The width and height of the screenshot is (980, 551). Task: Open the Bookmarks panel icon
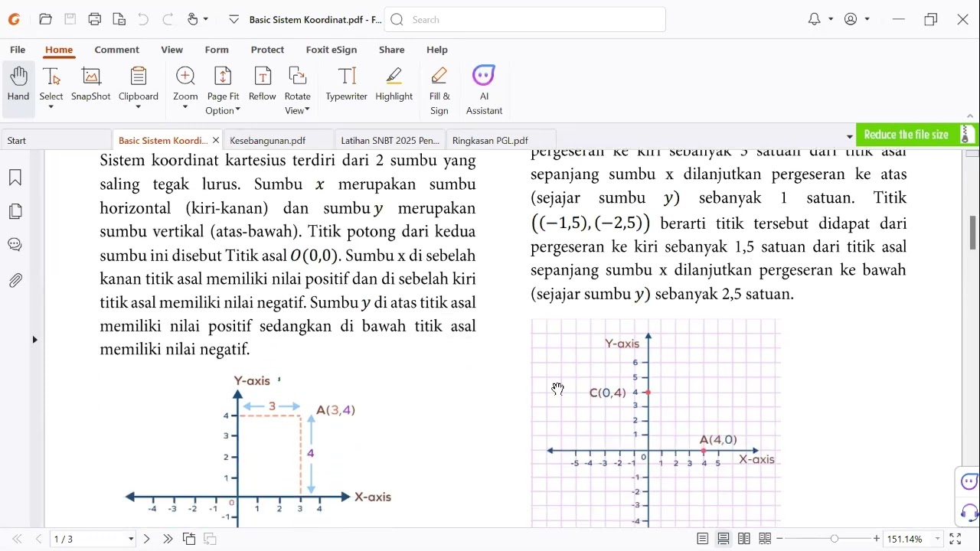point(15,178)
